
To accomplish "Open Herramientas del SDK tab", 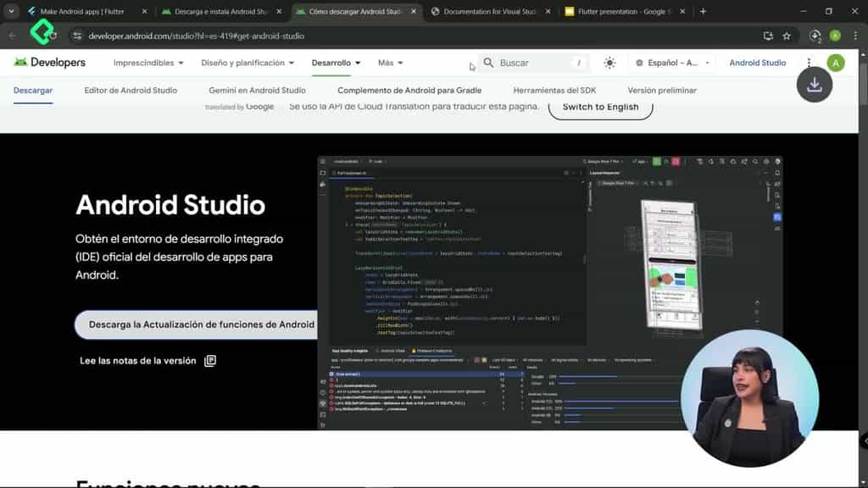I will click(x=554, y=90).
